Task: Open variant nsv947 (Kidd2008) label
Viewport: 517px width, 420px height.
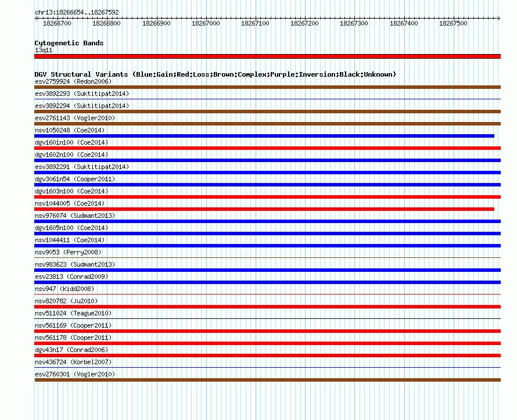Action: (x=64, y=289)
